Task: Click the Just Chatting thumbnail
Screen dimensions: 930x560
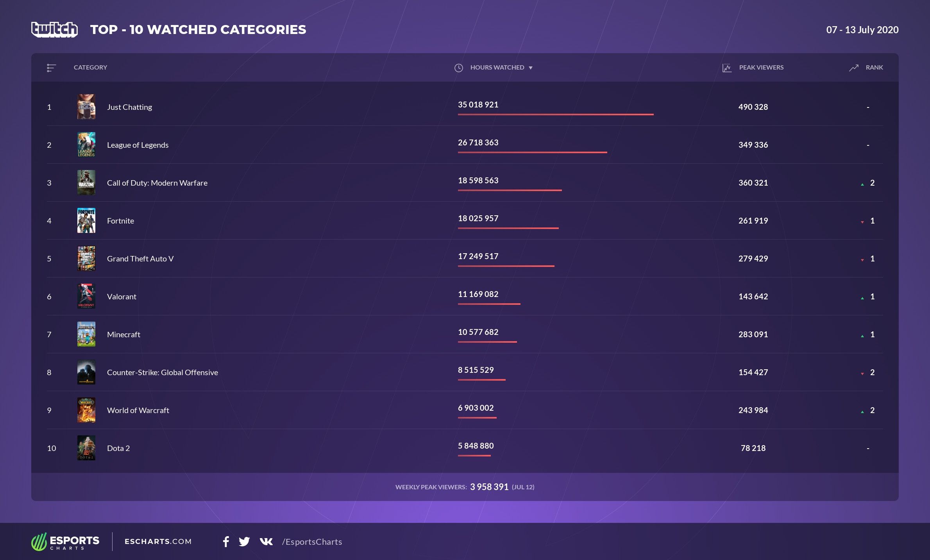Action: [x=86, y=107]
